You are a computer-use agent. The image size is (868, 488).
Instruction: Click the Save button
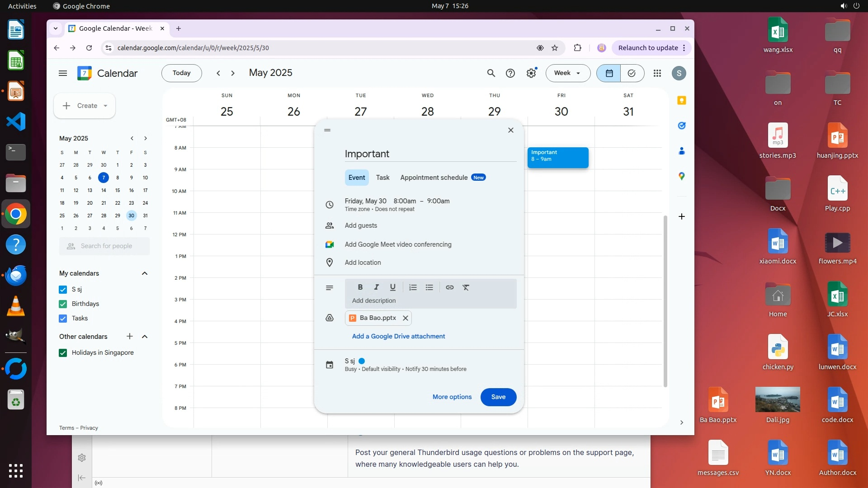[x=498, y=397]
